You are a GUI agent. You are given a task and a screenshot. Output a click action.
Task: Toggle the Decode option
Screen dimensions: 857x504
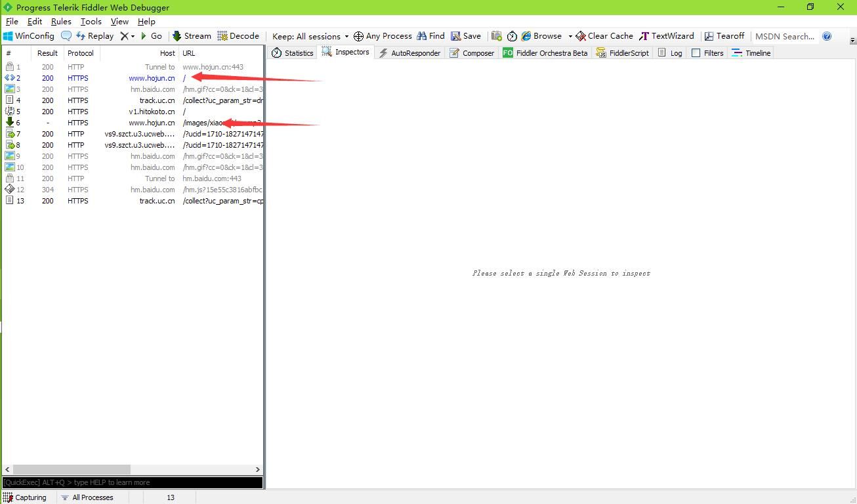238,36
